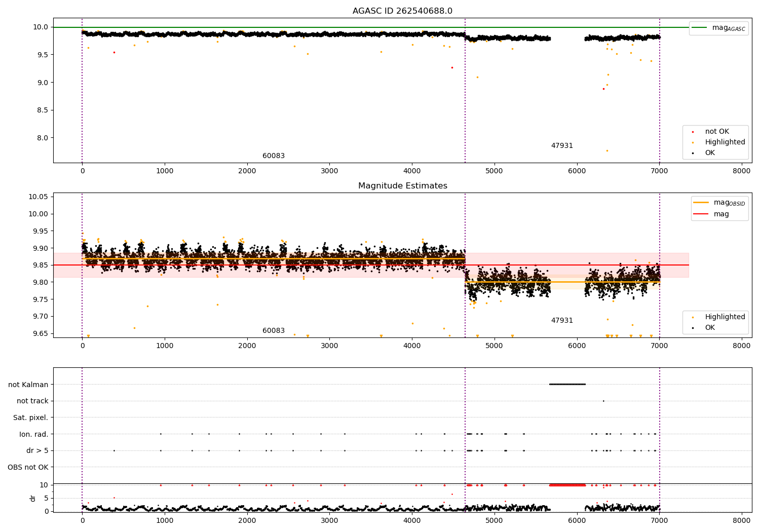Click the '9.75' tick of the Magnitude Estimates plot
Viewport: 760px width, 532px height.
pyautogui.click(x=41, y=299)
